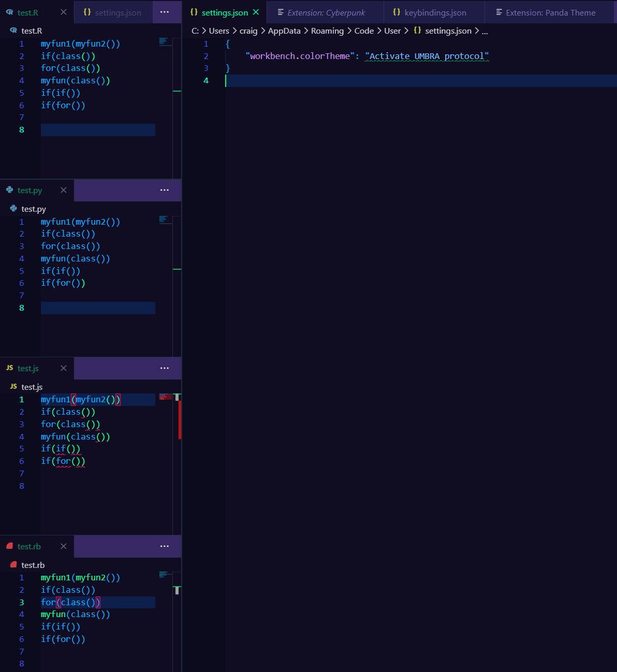617x672 pixels.
Task: Click the minimap of test.py editor
Action: 165,220
